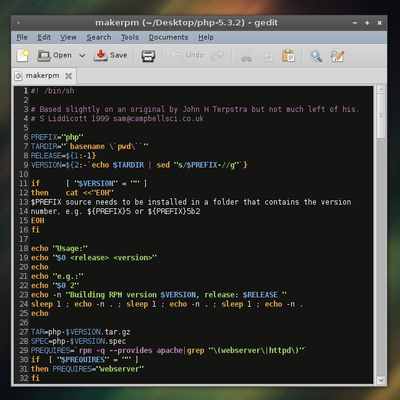This screenshot has width=400, height=400.
Task: Open the File menu
Action: (x=22, y=37)
